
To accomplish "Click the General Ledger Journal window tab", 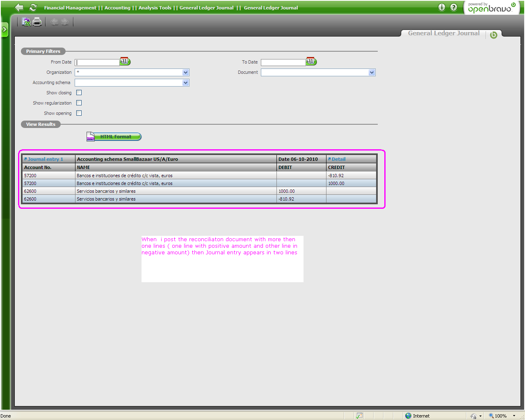I will (x=444, y=33).
